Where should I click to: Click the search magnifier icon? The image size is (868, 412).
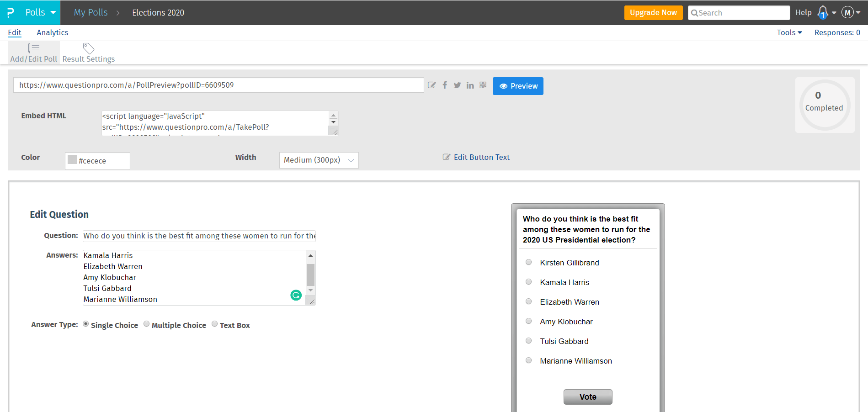pos(694,13)
